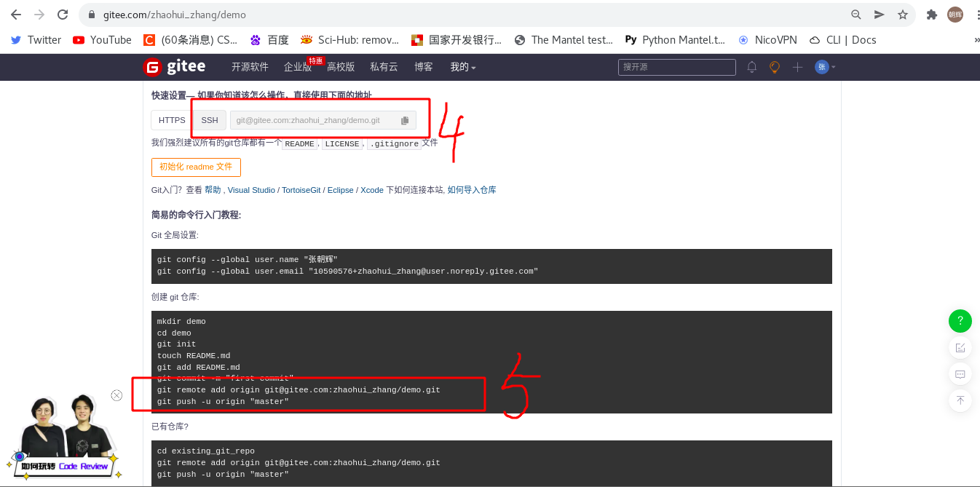Open the 帮助 link
This screenshot has width=980, height=487.
[213, 190]
